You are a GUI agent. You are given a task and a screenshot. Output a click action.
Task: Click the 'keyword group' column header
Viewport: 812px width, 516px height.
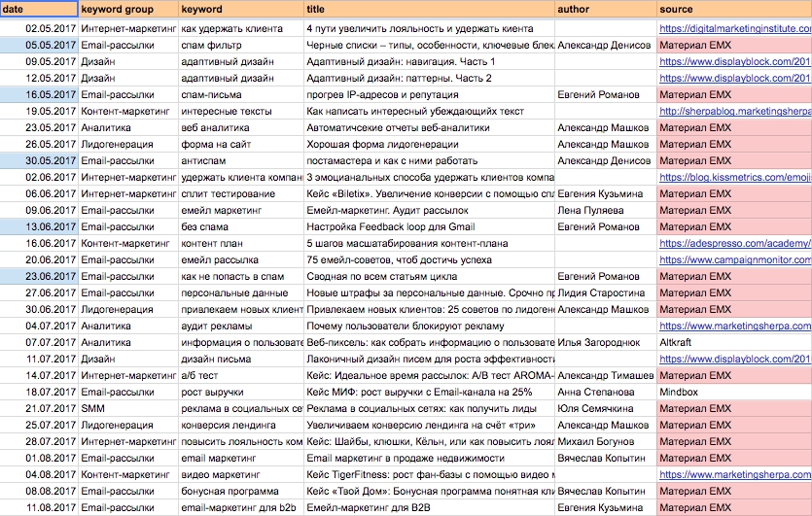pyautogui.click(x=128, y=9)
